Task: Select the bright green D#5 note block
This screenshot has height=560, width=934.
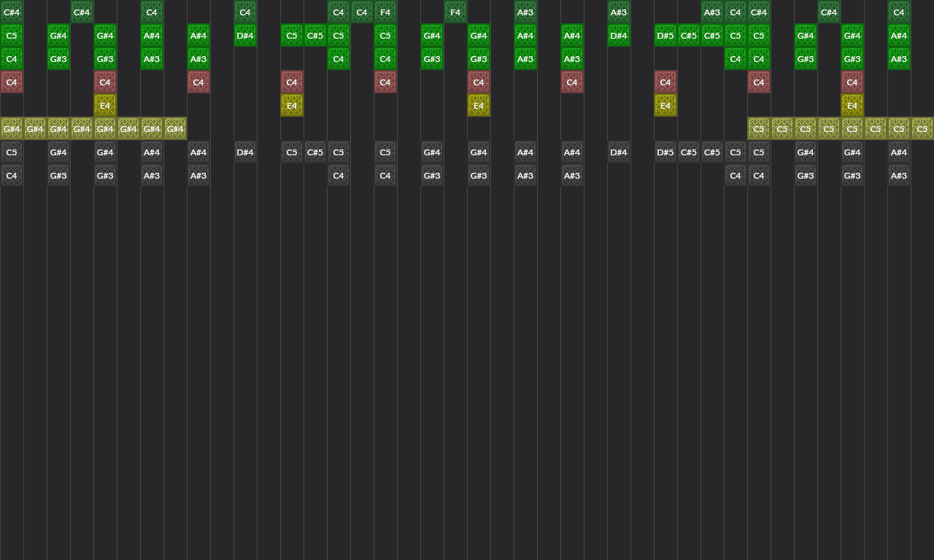Action: point(665,35)
